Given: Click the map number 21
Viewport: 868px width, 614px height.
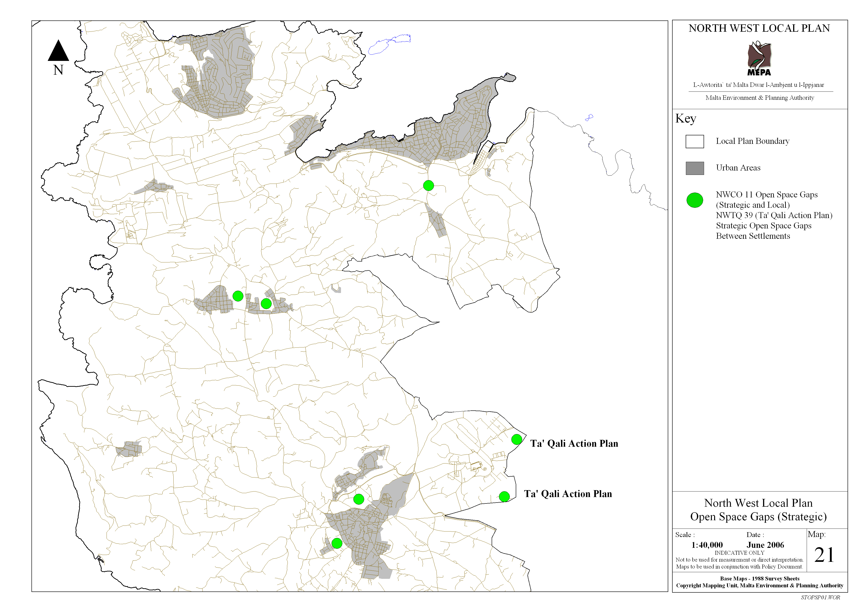Looking at the screenshot, I should pyautogui.click(x=824, y=555).
